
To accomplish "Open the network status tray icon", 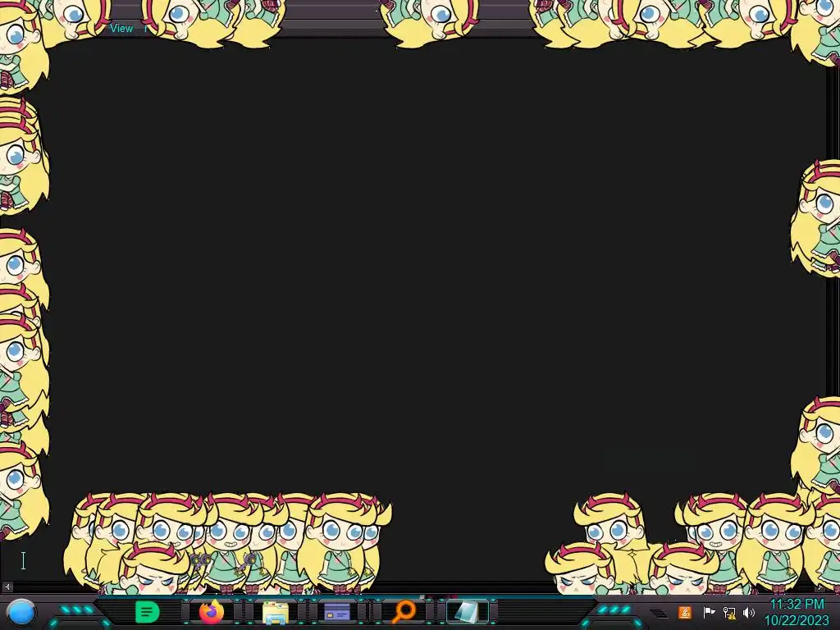I will 729,612.
